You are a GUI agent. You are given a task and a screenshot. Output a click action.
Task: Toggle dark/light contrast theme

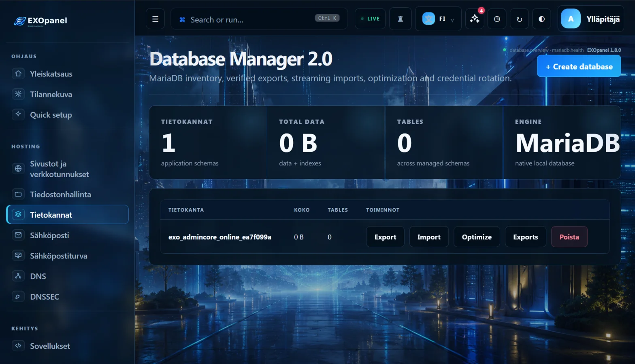tap(541, 19)
